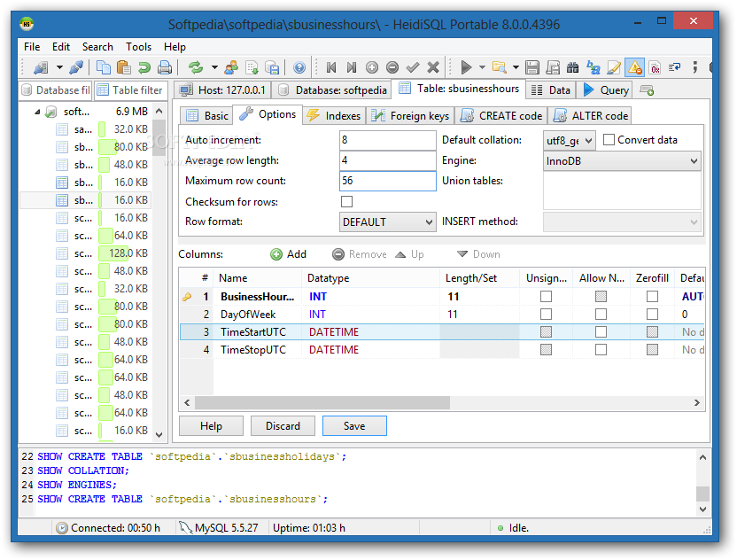Click the session manager connect icon
737x560 pixels.
click(41, 67)
